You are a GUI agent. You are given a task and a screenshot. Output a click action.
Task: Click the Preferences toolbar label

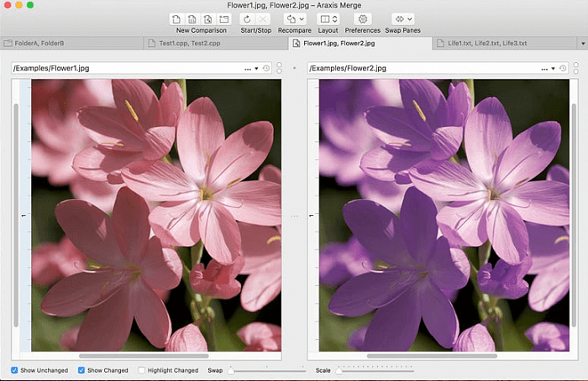pos(363,30)
